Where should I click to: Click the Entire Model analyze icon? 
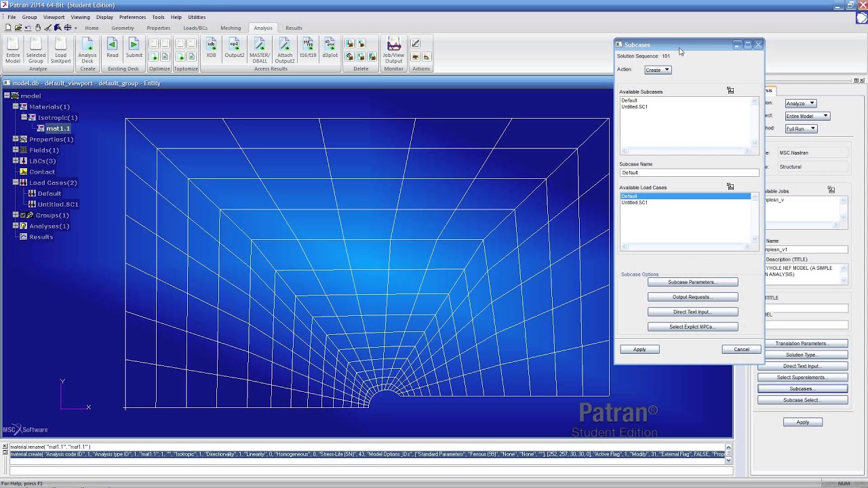[x=13, y=50]
